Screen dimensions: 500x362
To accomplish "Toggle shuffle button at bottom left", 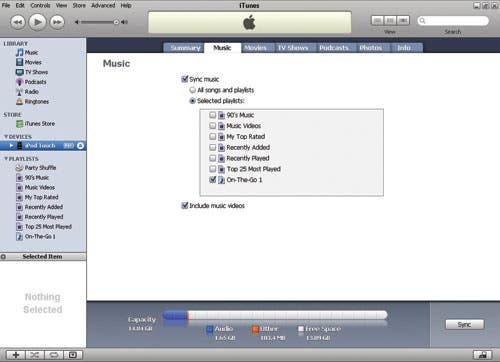I will pyautogui.click(x=34, y=355).
